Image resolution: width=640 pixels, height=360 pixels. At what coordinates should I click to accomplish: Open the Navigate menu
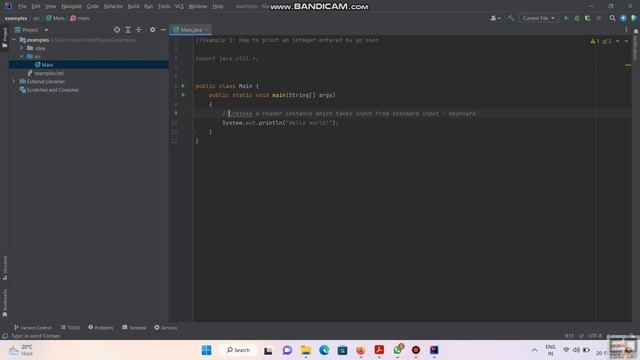[x=71, y=7]
